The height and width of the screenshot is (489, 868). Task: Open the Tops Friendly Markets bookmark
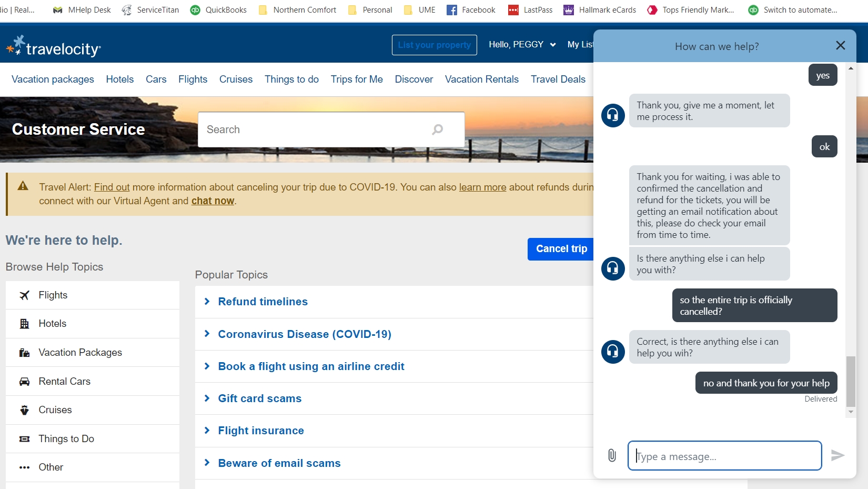click(691, 10)
